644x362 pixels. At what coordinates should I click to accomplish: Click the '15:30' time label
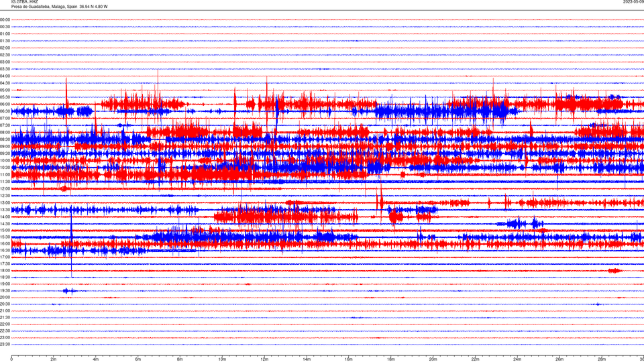coord(5,237)
